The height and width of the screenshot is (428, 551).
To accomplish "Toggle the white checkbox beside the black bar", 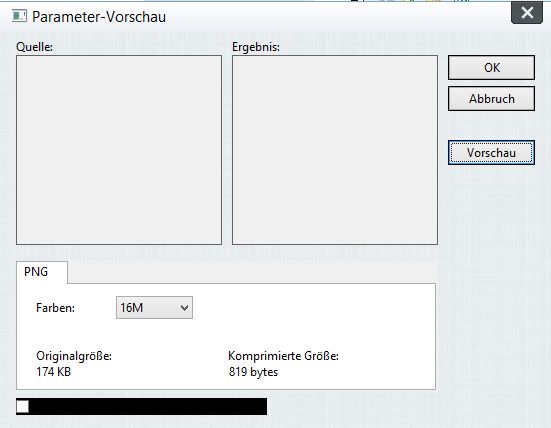I will [22, 407].
